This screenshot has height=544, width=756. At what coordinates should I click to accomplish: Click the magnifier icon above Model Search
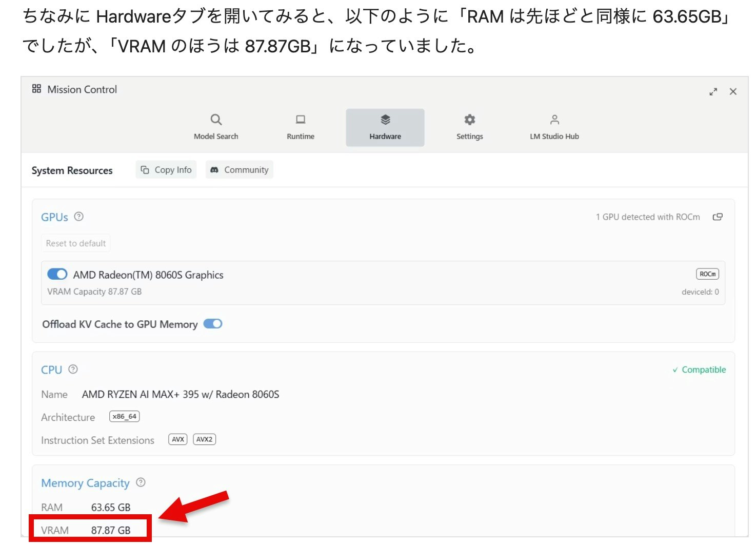click(x=216, y=120)
